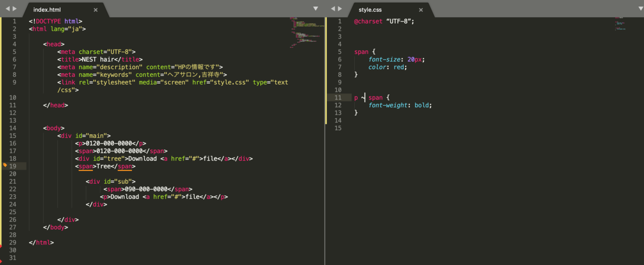
Task: Click the @charset "UTF-8"; line in style.css
Action: tap(384, 21)
